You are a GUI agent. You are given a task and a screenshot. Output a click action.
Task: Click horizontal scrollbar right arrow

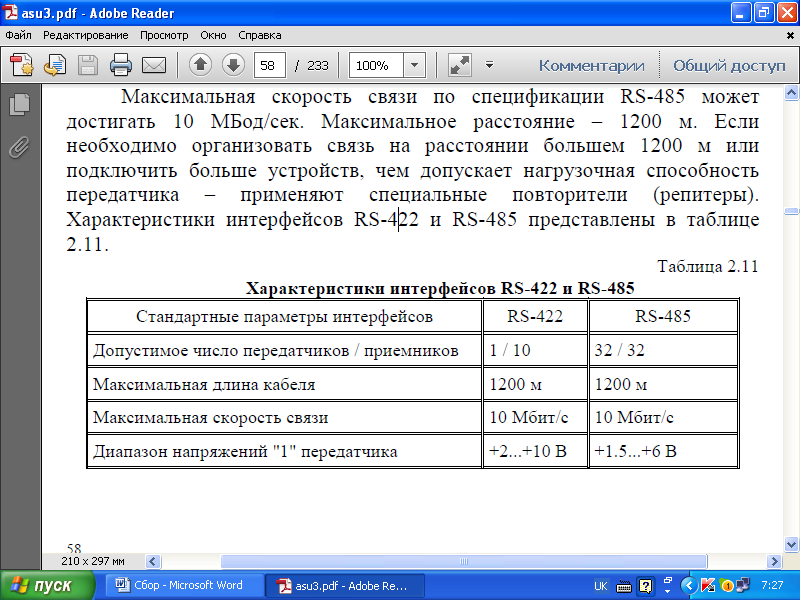(x=774, y=562)
